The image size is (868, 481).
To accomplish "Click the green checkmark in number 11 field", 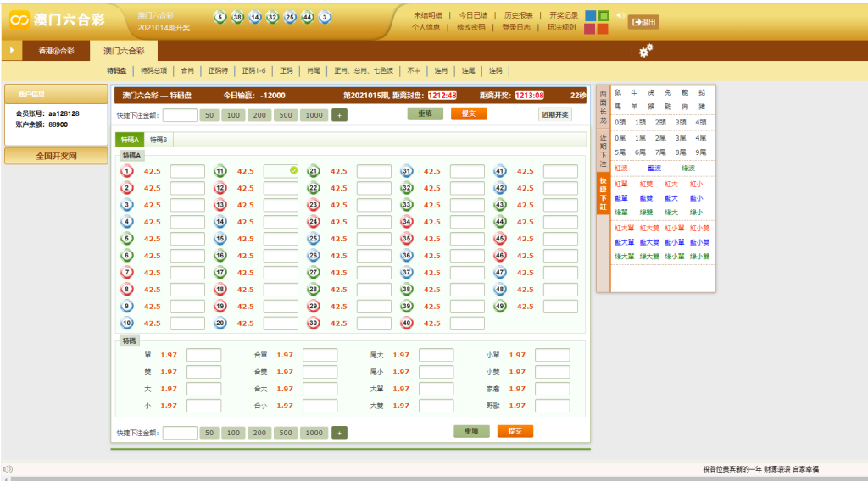I will click(x=293, y=170).
